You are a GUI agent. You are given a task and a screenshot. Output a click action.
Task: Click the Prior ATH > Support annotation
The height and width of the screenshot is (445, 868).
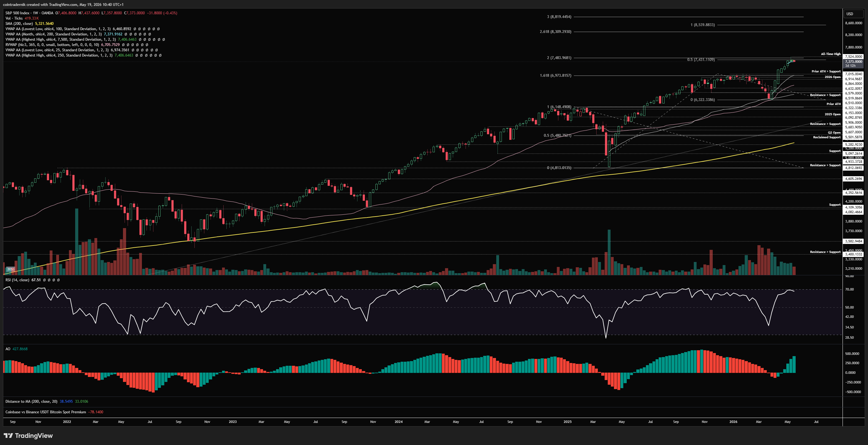pos(826,71)
